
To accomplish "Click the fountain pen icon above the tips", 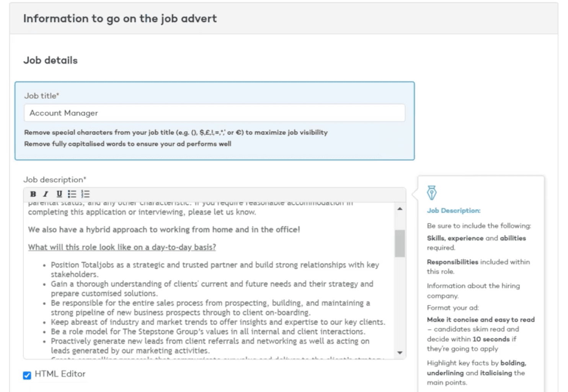I will [432, 193].
